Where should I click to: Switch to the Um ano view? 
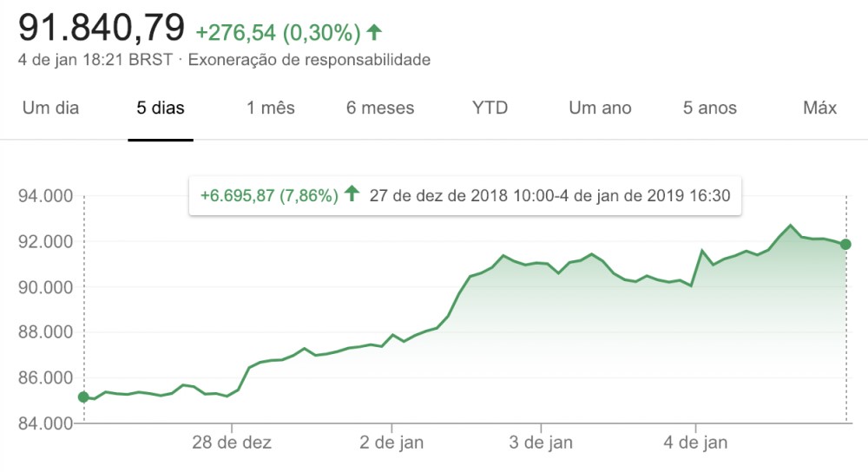pyautogui.click(x=600, y=108)
